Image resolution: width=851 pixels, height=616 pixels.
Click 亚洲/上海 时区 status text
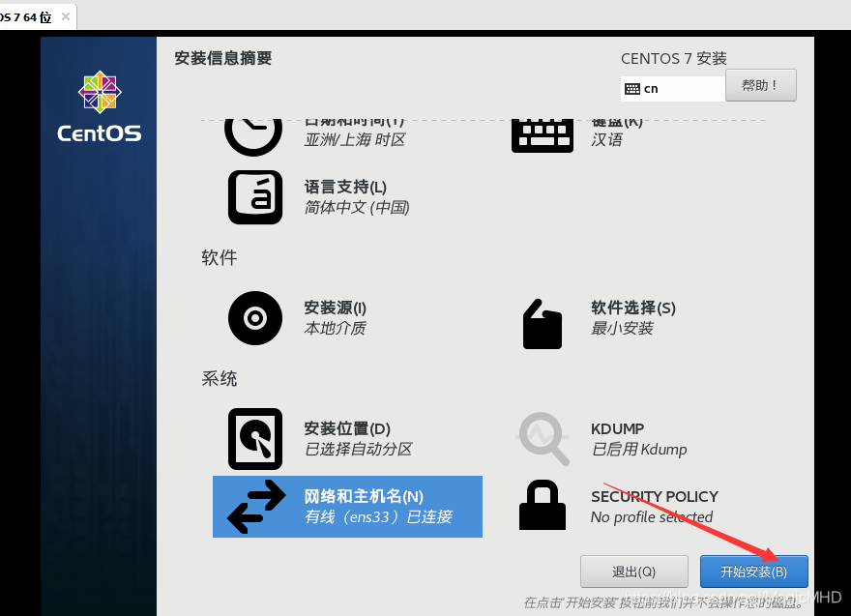pos(355,140)
